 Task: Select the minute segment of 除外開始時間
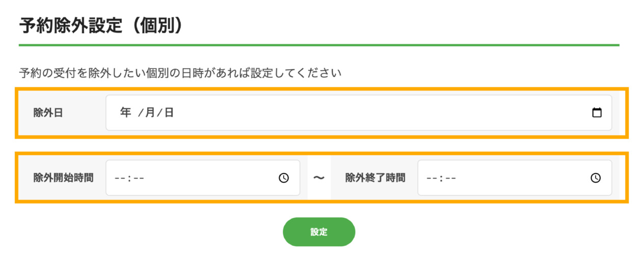139,178
